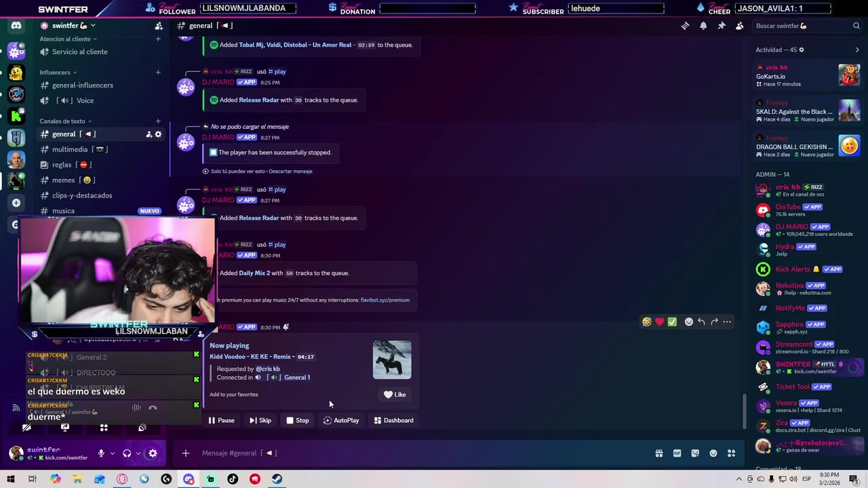This screenshot has height=488, width=868.
Task: Open more options dots on message toolbar
Action: [x=727, y=322]
